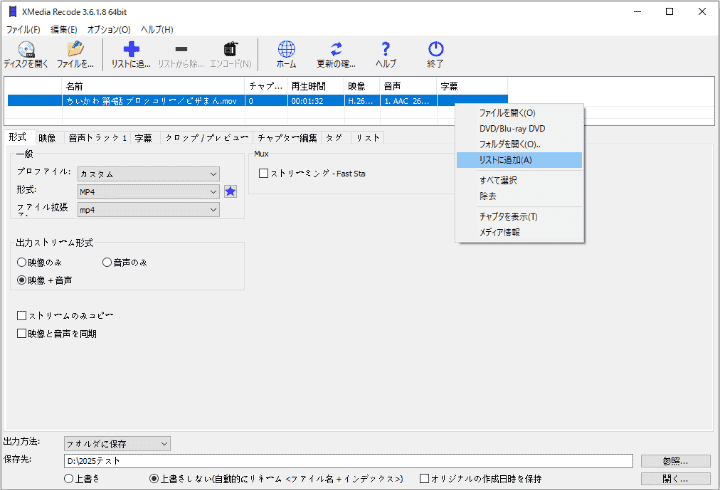Expand the プロファイル dropdown
The image size is (720, 490).
click(x=147, y=173)
